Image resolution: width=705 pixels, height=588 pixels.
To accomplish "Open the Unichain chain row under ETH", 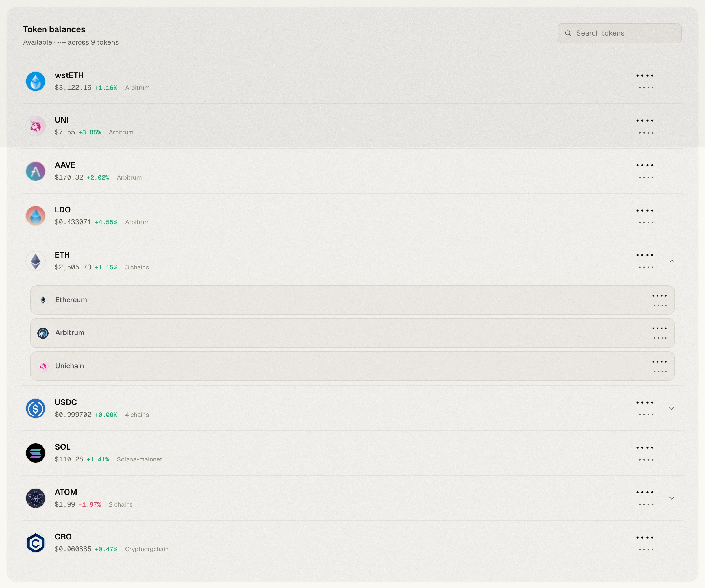I will [352, 366].
